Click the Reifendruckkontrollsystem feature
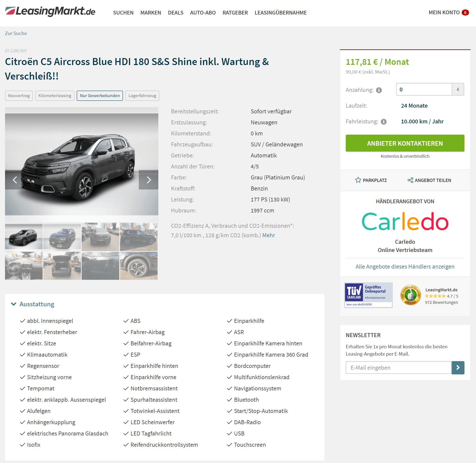The width and height of the screenshot is (476, 463). [164, 445]
